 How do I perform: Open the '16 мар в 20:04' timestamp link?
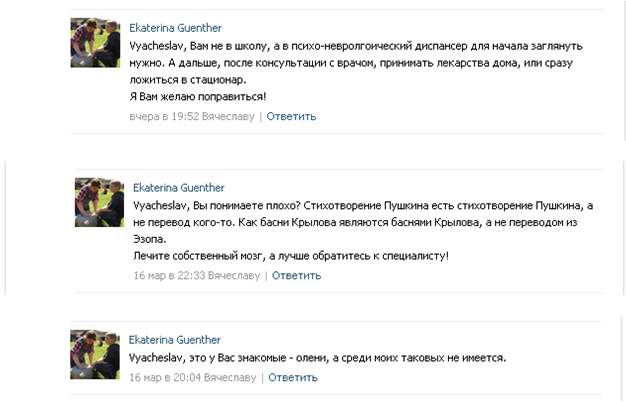tap(165, 378)
